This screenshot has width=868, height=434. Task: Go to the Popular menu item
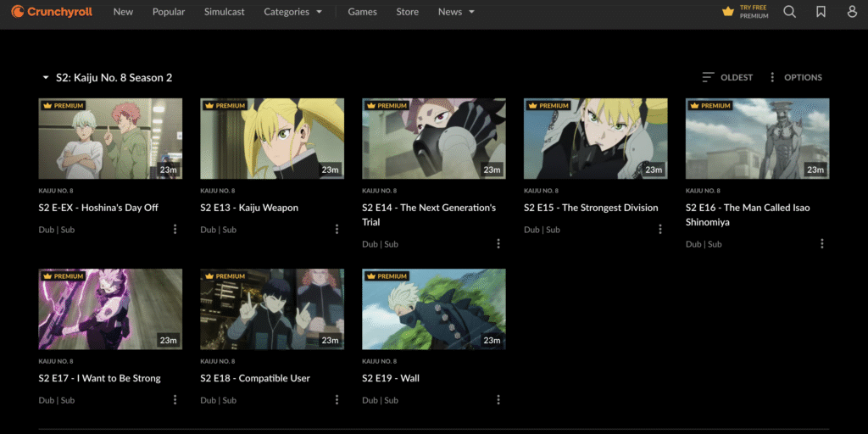169,12
